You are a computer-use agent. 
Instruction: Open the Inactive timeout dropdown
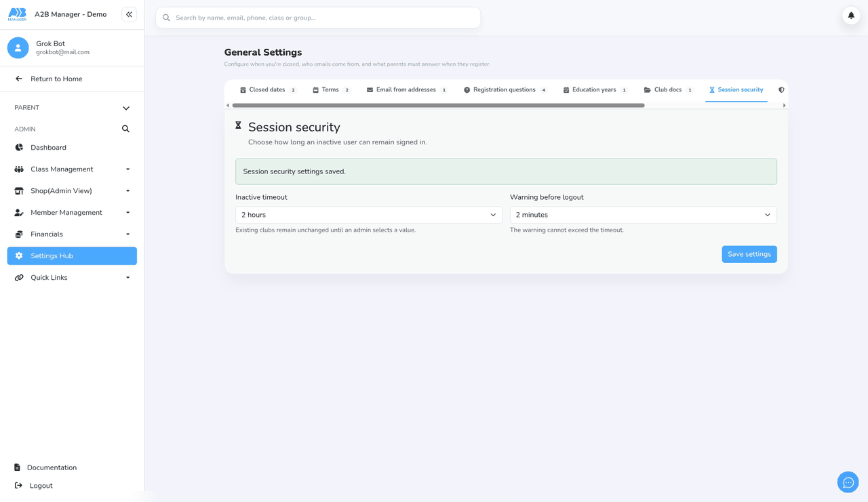point(369,215)
